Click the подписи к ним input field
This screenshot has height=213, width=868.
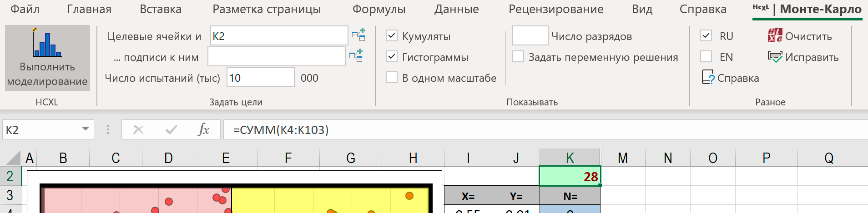277,56
